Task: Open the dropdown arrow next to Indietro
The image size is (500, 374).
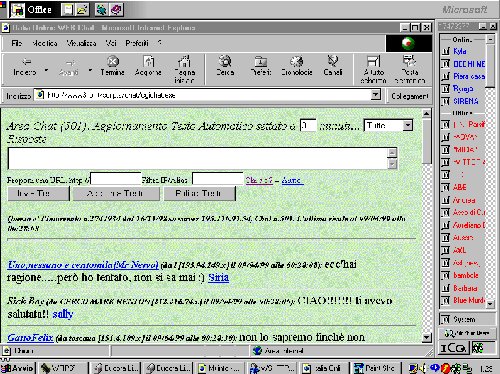Action: (46, 70)
